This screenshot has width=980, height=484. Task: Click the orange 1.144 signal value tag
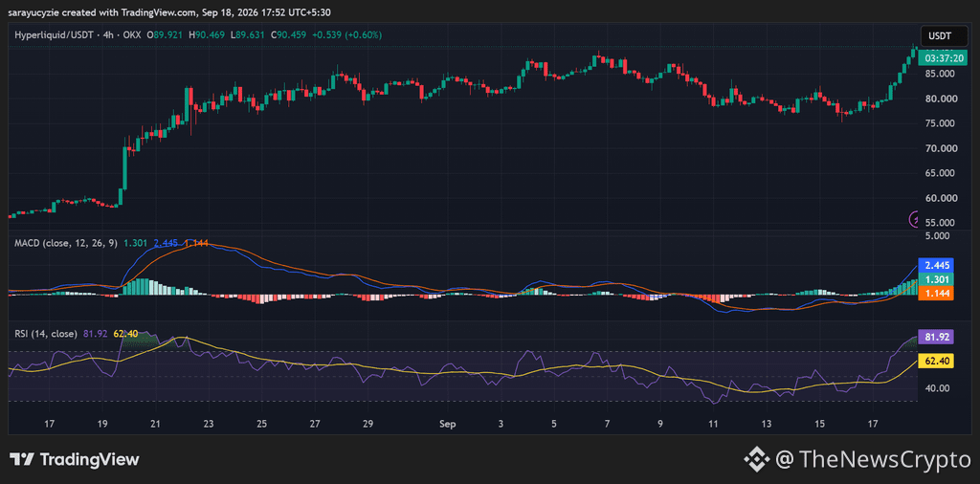[935, 293]
